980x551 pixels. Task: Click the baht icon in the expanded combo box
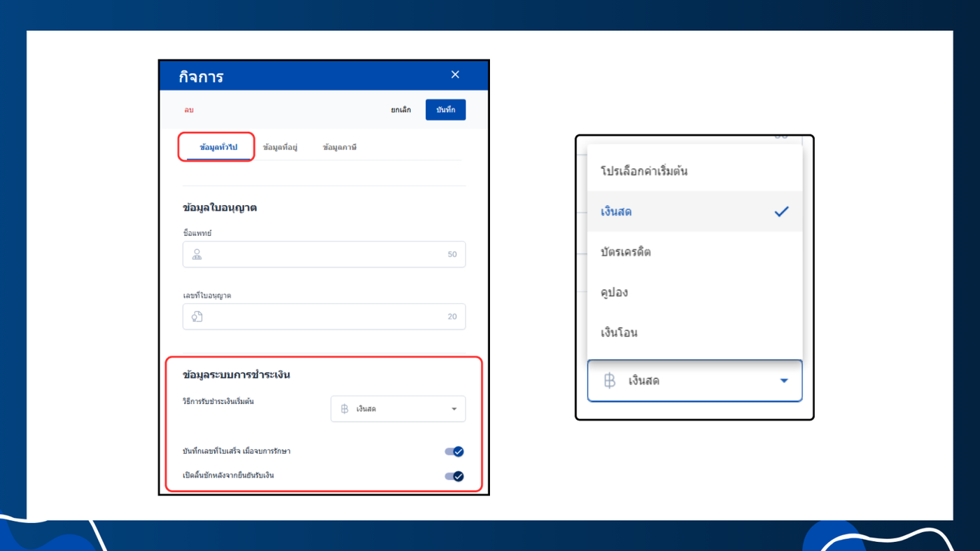pos(610,381)
